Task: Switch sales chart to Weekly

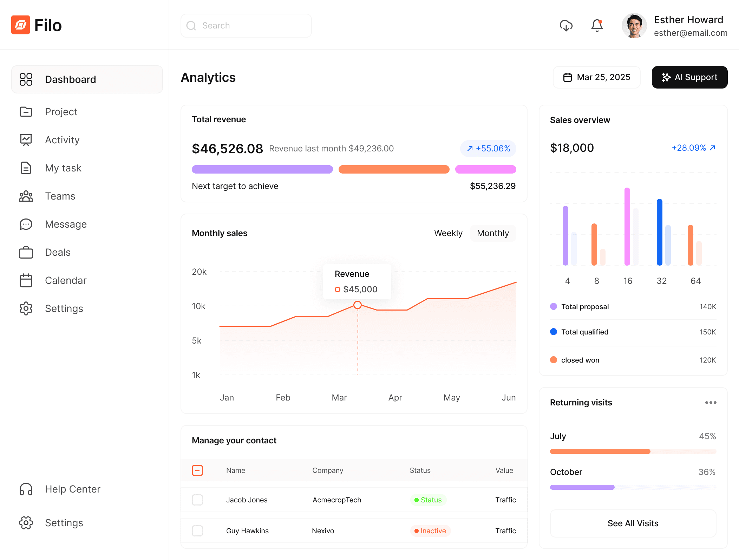Action: [x=448, y=233]
